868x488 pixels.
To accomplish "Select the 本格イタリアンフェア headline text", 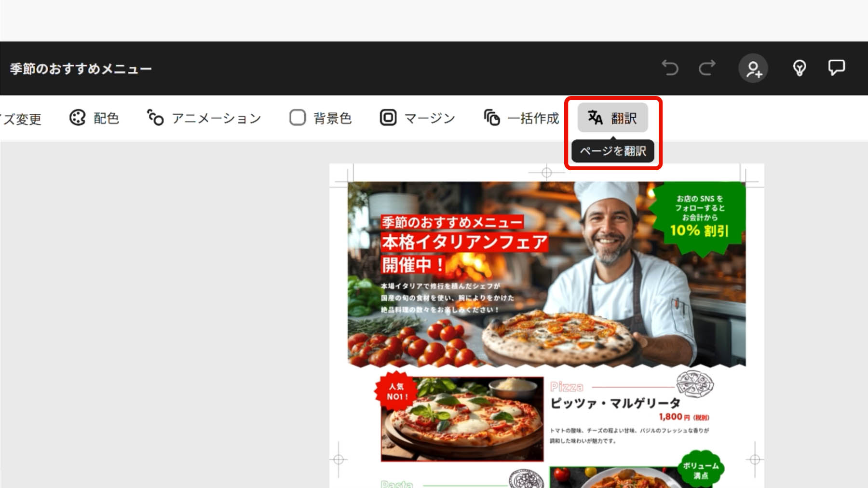I will [464, 242].
